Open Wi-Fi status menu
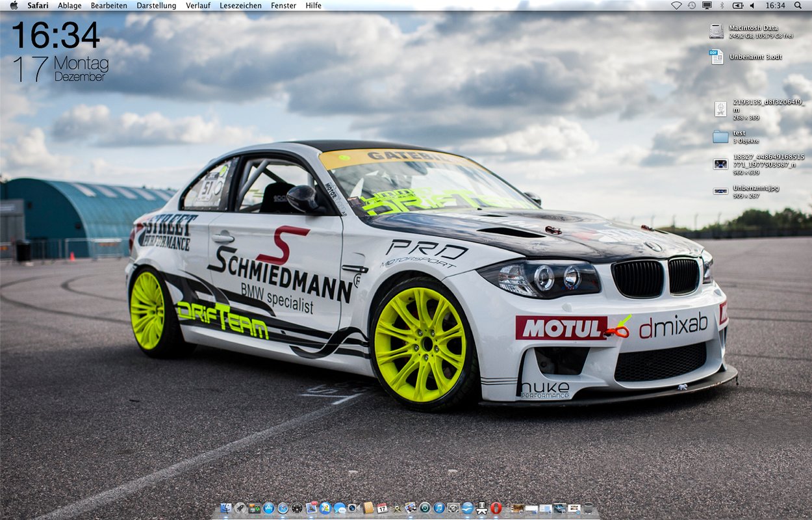This screenshot has height=520, width=812. 676,5
